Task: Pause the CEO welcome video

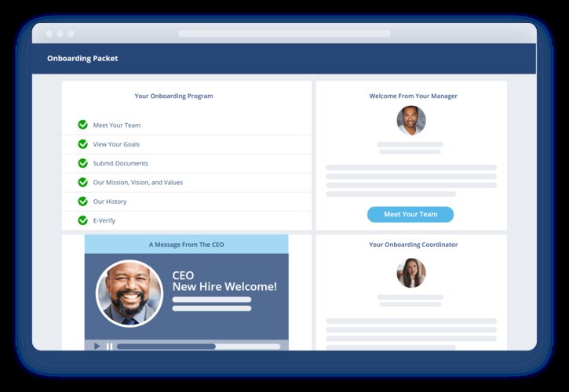Action: point(109,346)
